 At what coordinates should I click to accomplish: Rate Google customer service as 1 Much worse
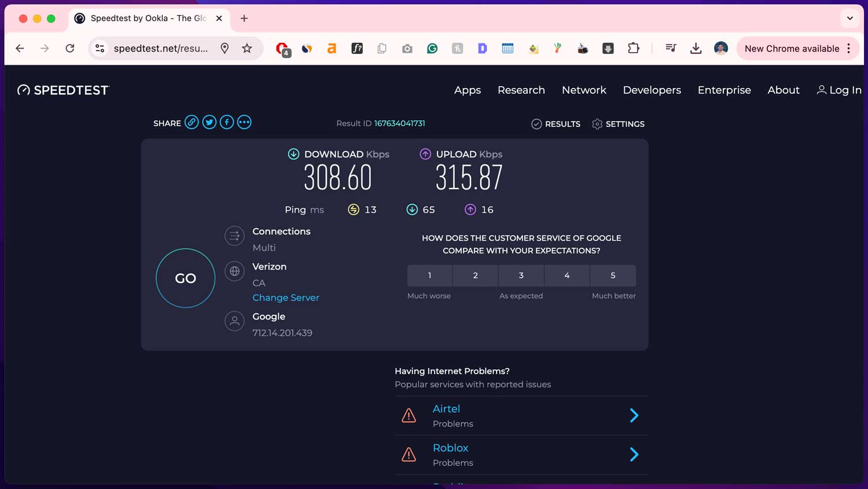pyautogui.click(x=429, y=275)
